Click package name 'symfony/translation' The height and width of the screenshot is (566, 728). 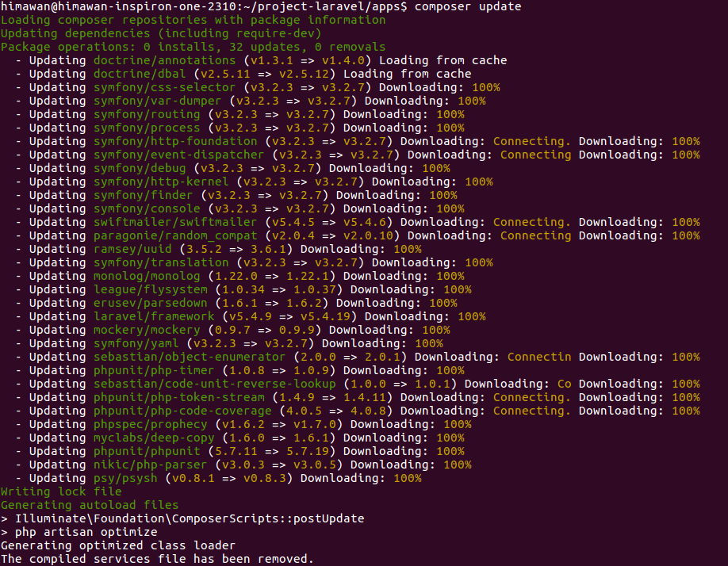click(161, 262)
